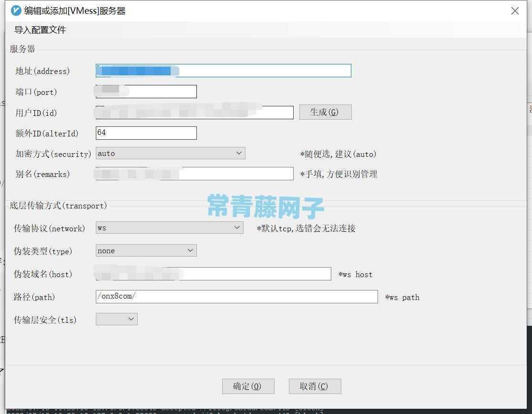Screen dimensions: 532x414
Task: Click the 别名(remarks) input field
Action: [194, 174]
